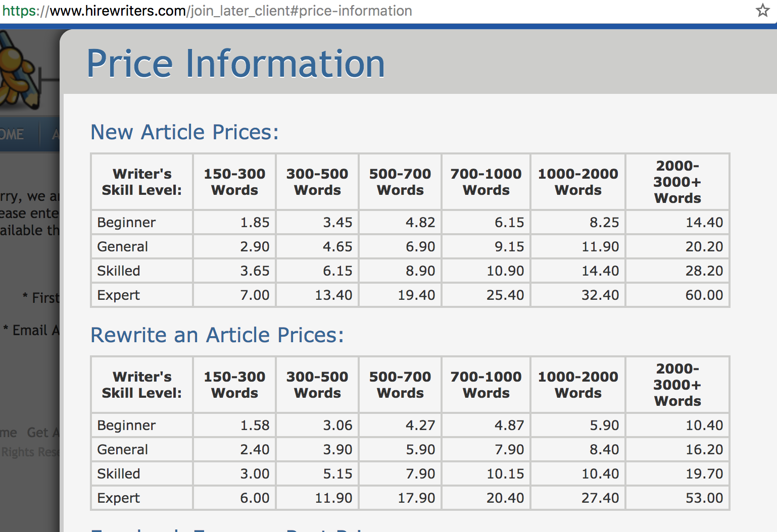Click the 20.40 rewrite price cell
Viewport: 777px width, 532px height.
pyautogui.click(x=486, y=498)
